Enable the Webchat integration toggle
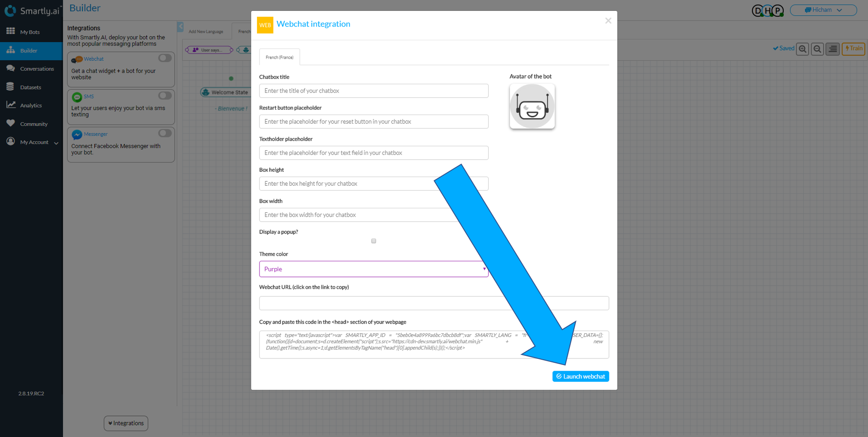 [x=165, y=58]
